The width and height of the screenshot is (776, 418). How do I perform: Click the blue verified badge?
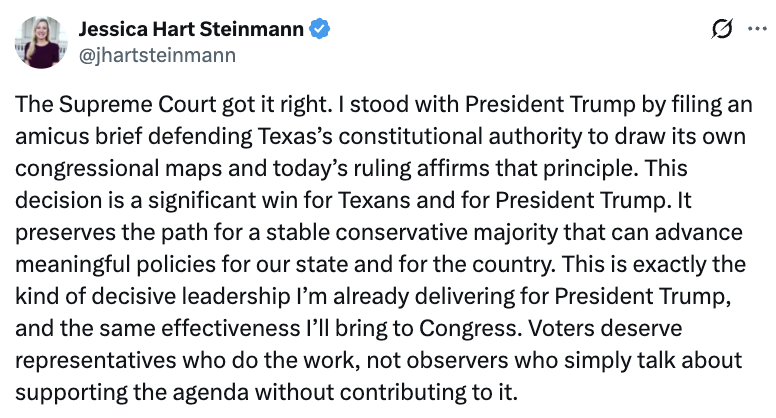click(x=319, y=30)
